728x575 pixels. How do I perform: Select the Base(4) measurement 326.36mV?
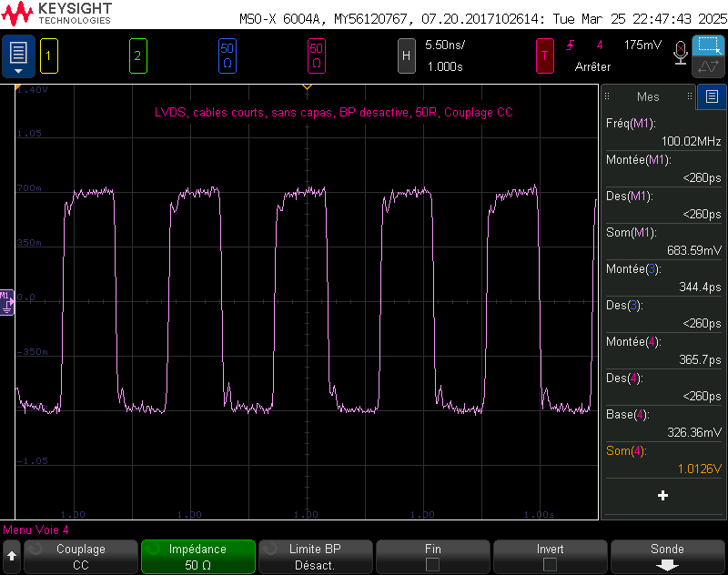coord(663,424)
